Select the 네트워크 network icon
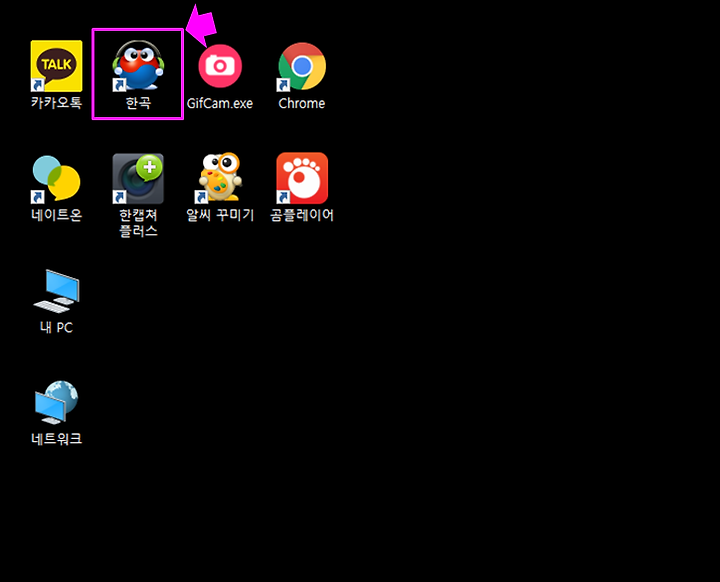Viewport: 720px width, 582px height. pos(56,402)
